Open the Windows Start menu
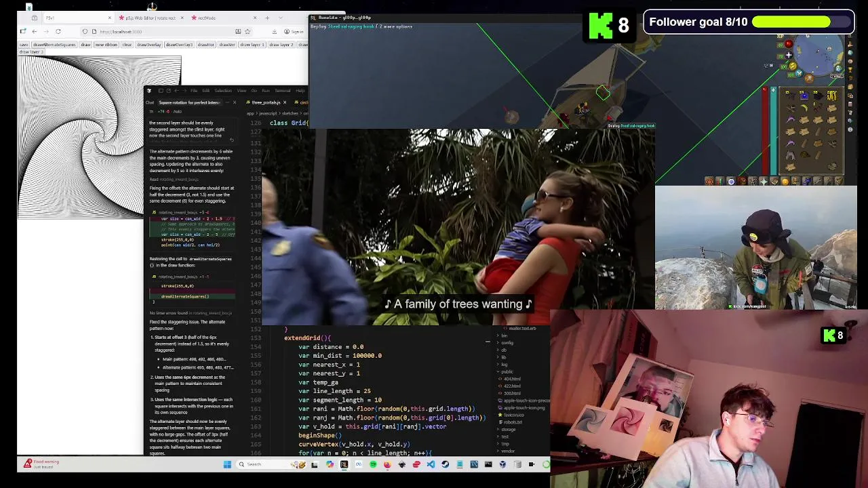The image size is (868, 488). [227, 464]
